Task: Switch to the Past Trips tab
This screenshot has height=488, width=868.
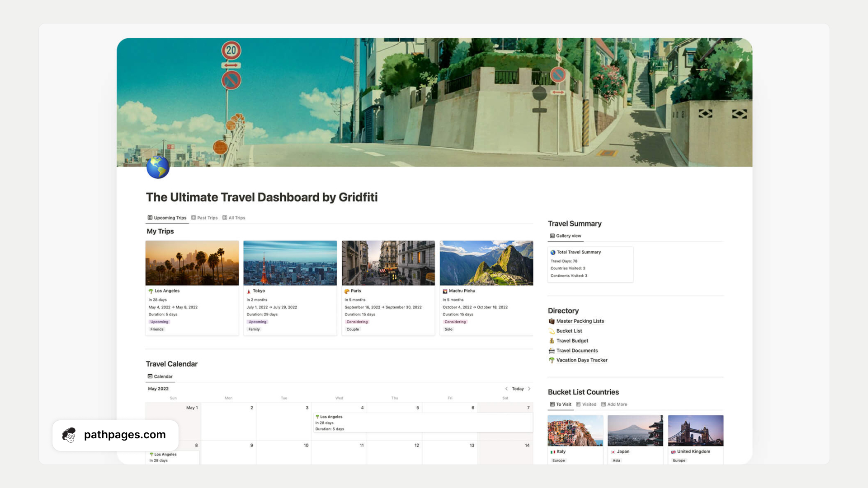Action: (x=204, y=218)
